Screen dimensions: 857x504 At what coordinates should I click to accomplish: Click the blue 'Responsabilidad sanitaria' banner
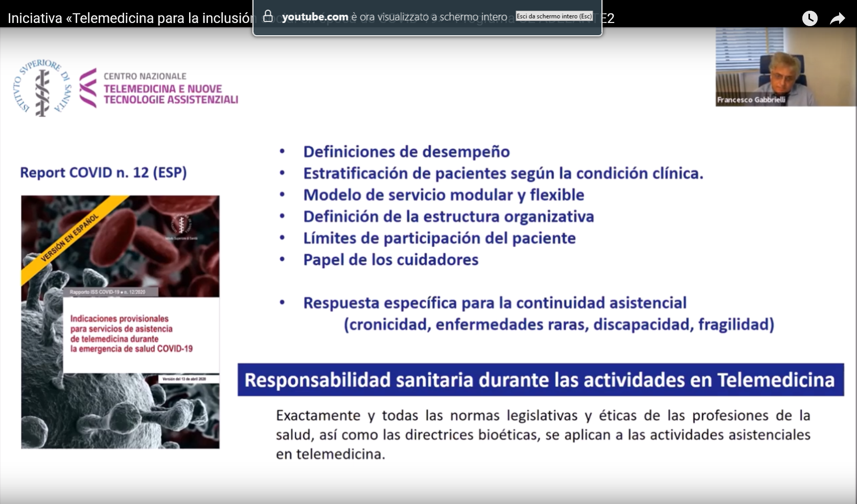540,380
